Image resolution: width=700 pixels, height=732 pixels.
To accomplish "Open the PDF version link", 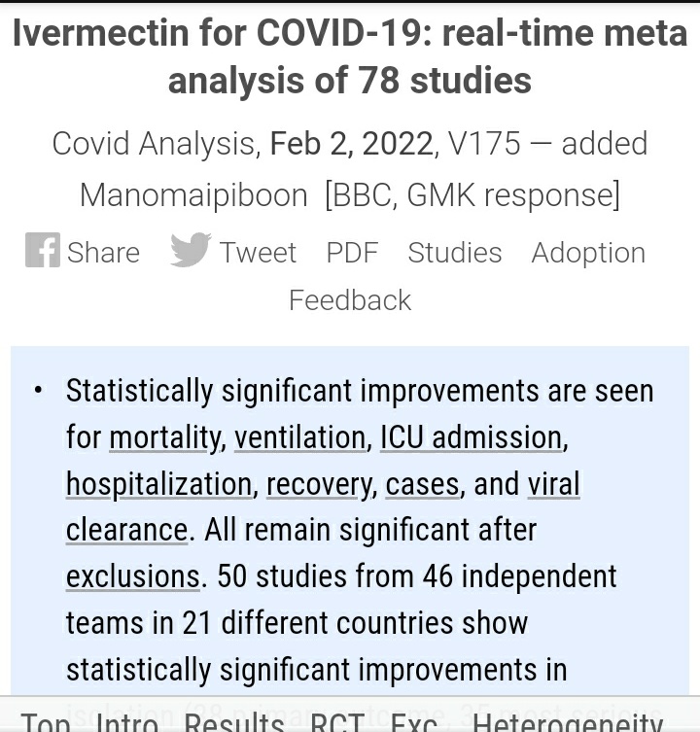I will (x=352, y=253).
